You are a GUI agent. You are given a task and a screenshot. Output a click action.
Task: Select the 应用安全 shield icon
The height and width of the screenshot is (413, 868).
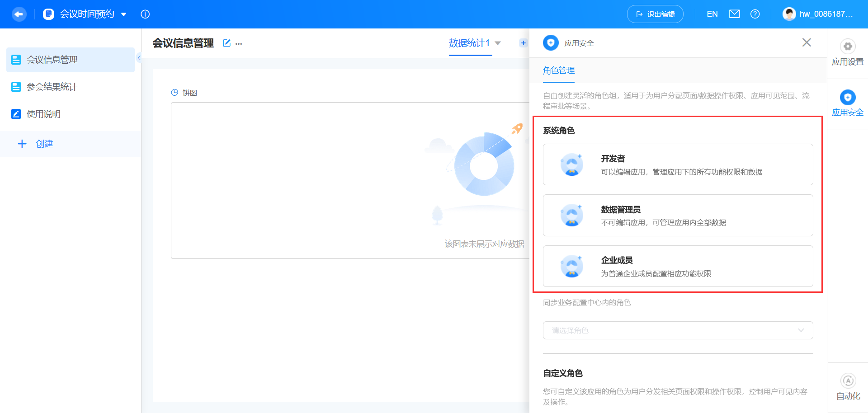[848, 97]
